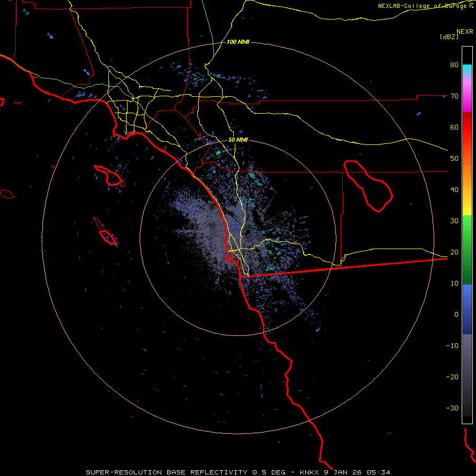Click the NEXR label above color bar
This screenshot has width=476, height=476.
[x=465, y=32]
